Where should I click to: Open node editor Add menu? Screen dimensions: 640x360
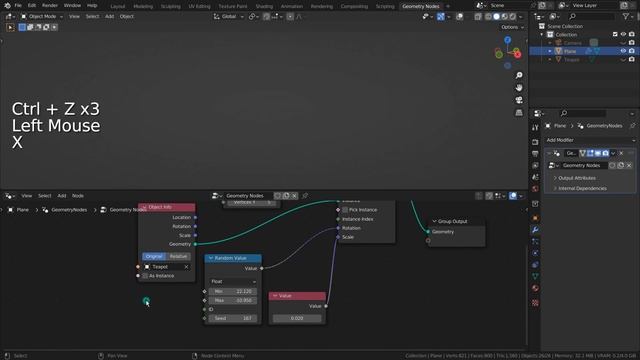[x=62, y=196]
